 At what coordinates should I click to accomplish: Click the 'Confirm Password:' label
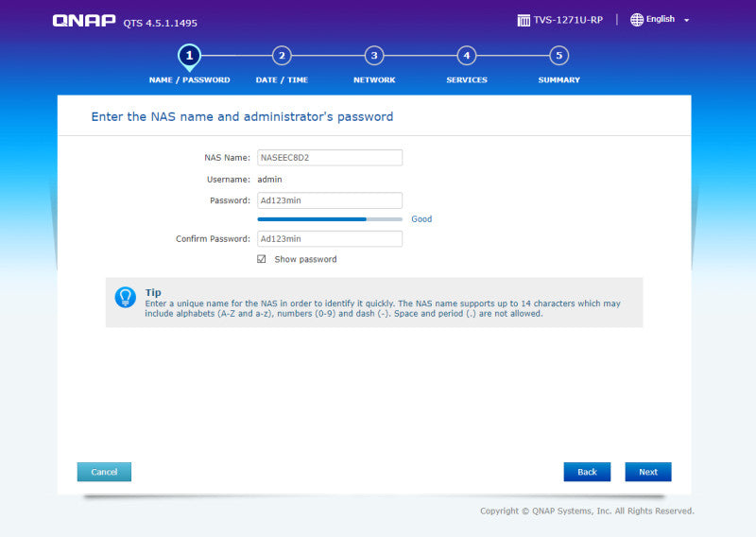(213, 239)
